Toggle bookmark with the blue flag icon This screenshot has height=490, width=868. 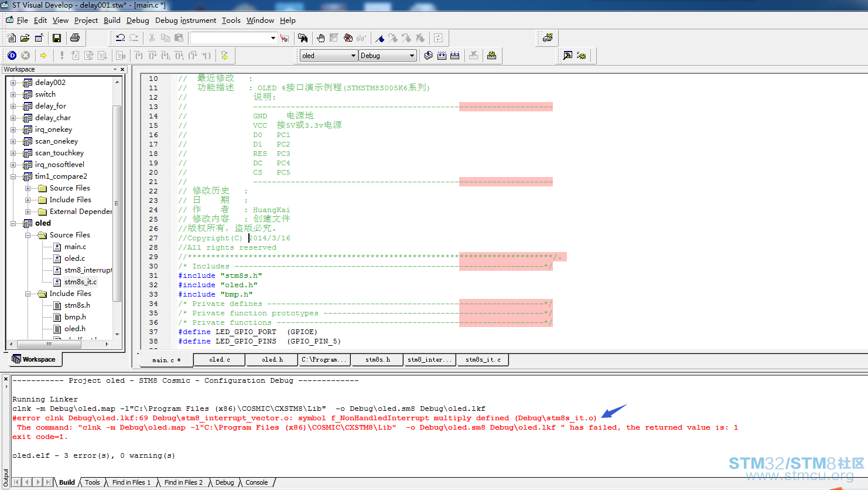coord(380,38)
